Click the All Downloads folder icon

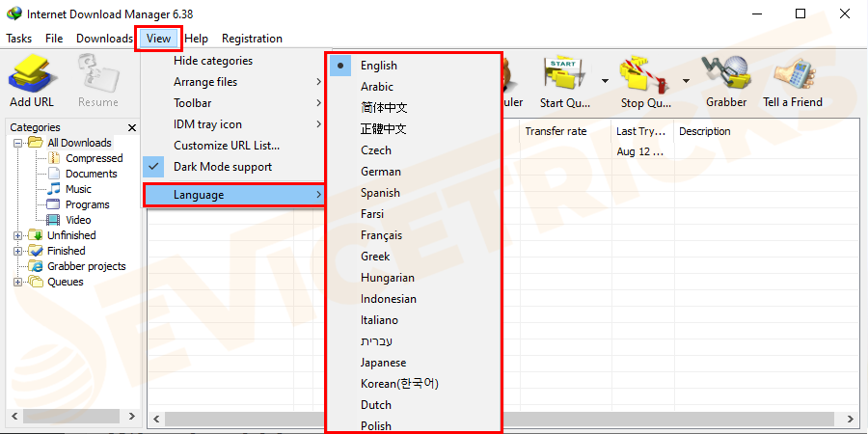(x=36, y=143)
